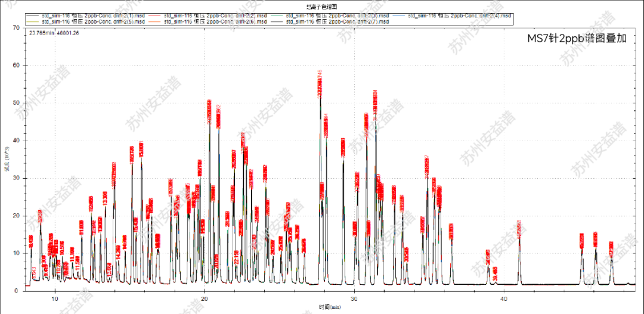Screen dimensions: 644x314
Task: Click the isolated peak label near 41 min
Action: coord(519,229)
